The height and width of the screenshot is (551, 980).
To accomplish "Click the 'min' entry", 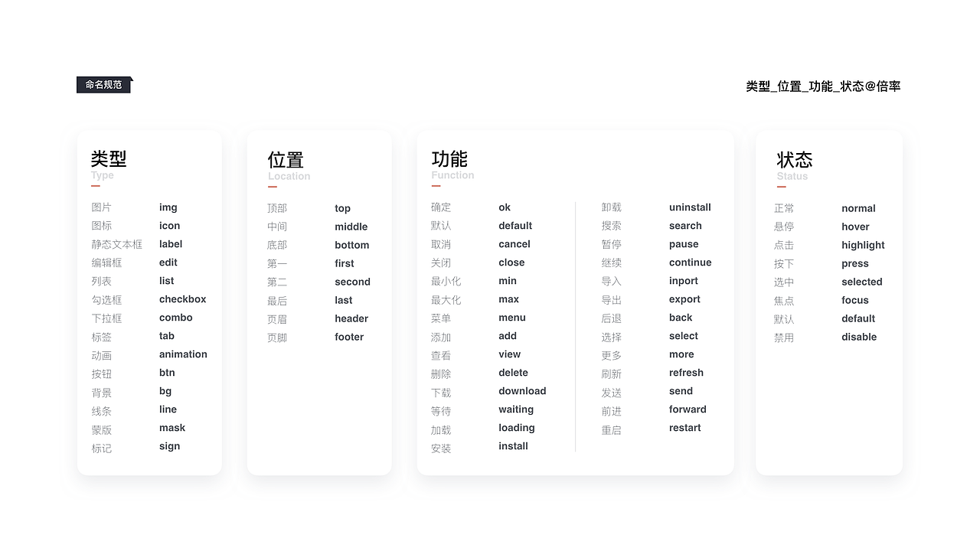I will coord(508,281).
